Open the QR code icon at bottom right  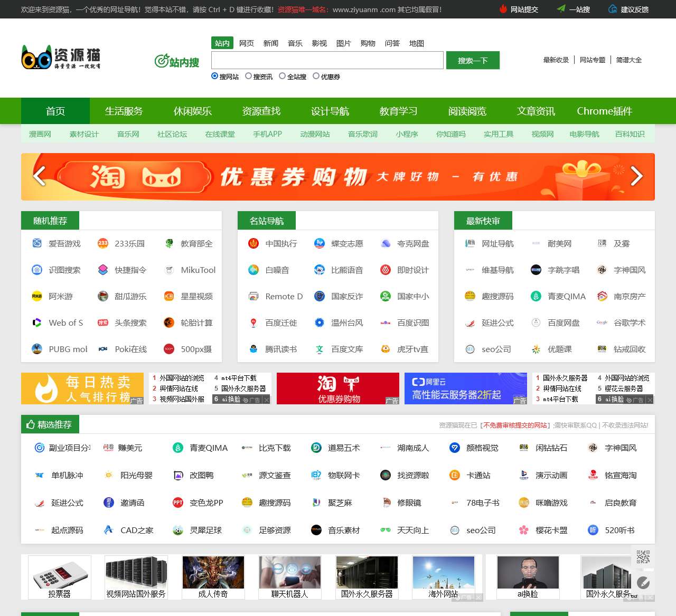(x=643, y=557)
